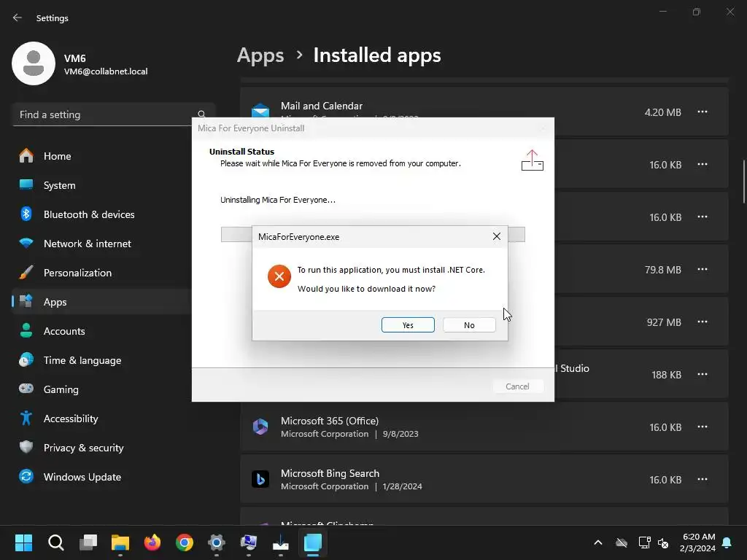Image resolution: width=747 pixels, height=560 pixels.
Task: Open Accessibility settings
Action: point(102,419)
